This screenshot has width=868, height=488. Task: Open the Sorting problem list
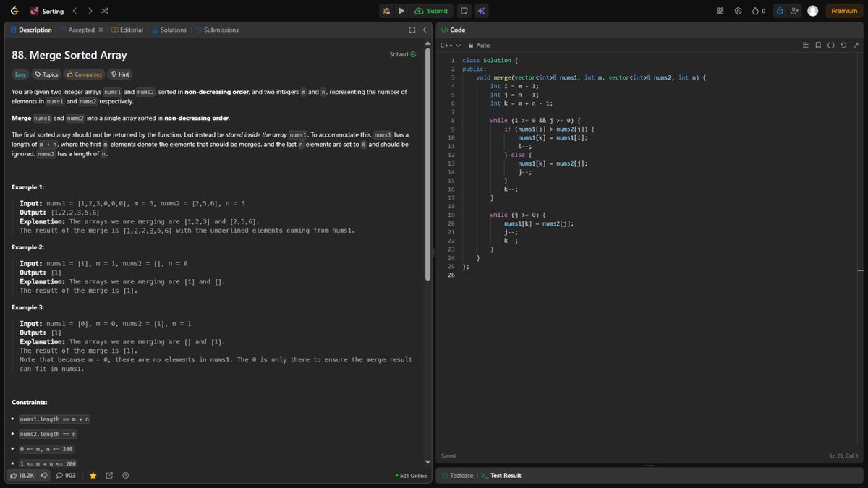click(47, 11)
